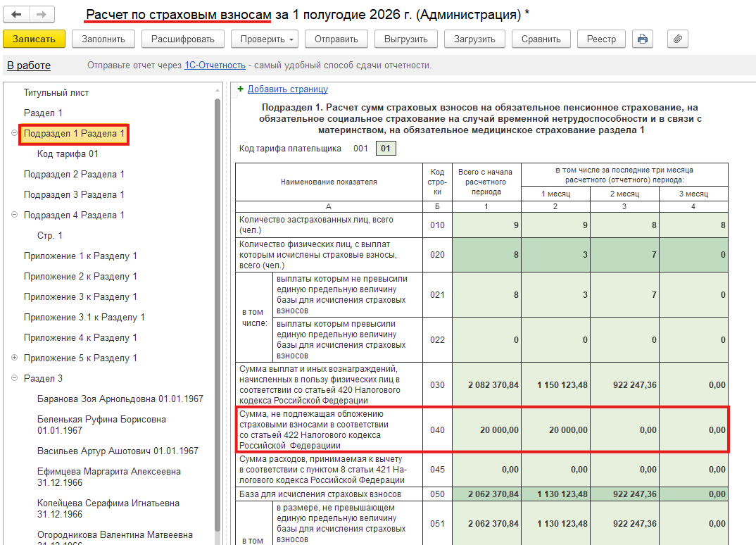
Task: Select Код тарифа 01 tree item
Action: tap(68, 154)
